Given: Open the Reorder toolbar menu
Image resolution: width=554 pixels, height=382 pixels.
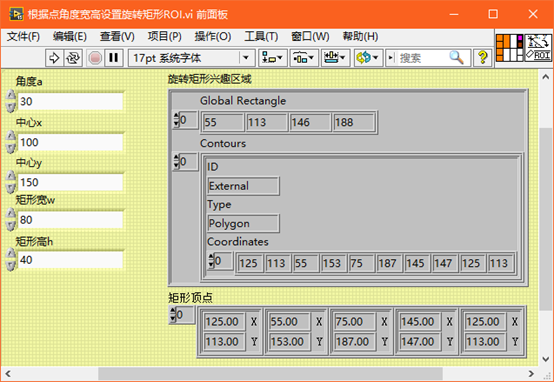Looking at the screenshot, I should tap(368, 58).
